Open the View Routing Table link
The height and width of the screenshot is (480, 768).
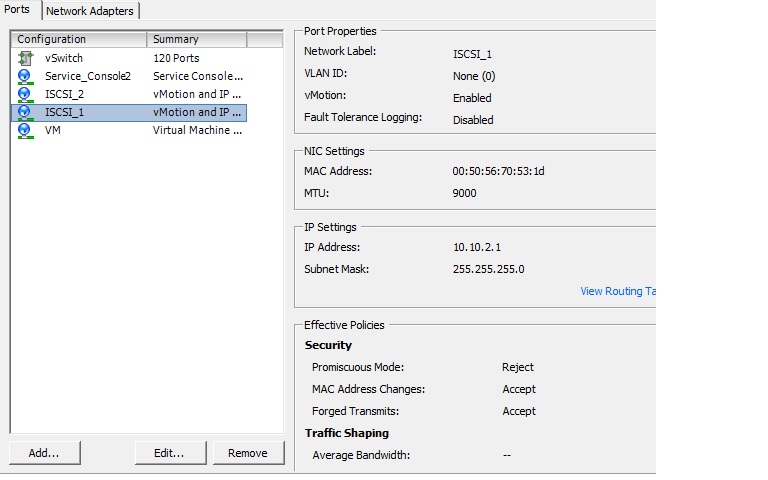[x=618, y=291]
